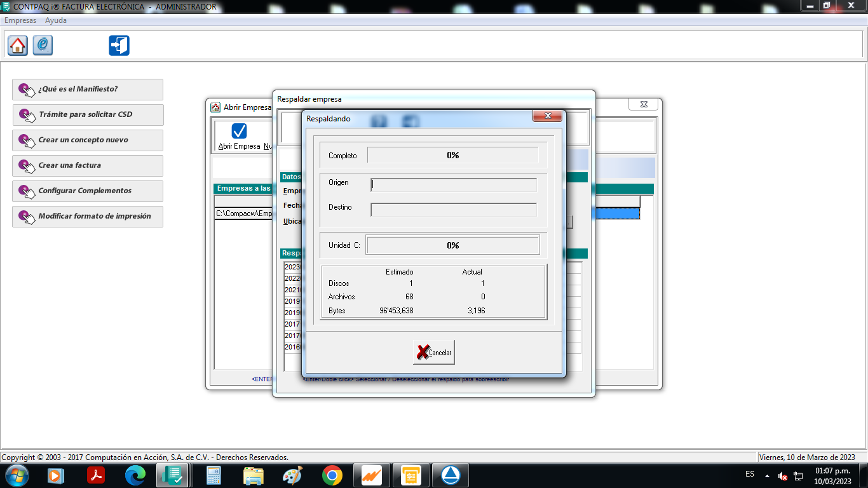Click the blue 'e' electronic invoice toolbar icon

(43, 45)
